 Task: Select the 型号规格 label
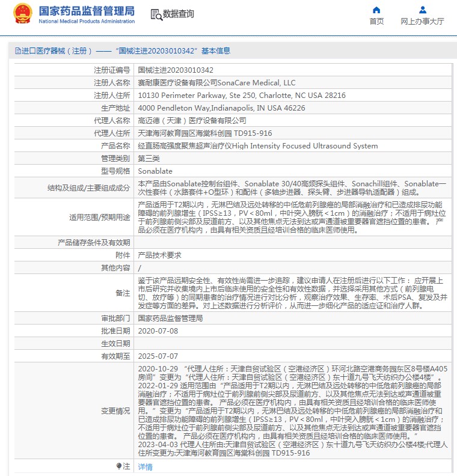(x=115, y=171)
